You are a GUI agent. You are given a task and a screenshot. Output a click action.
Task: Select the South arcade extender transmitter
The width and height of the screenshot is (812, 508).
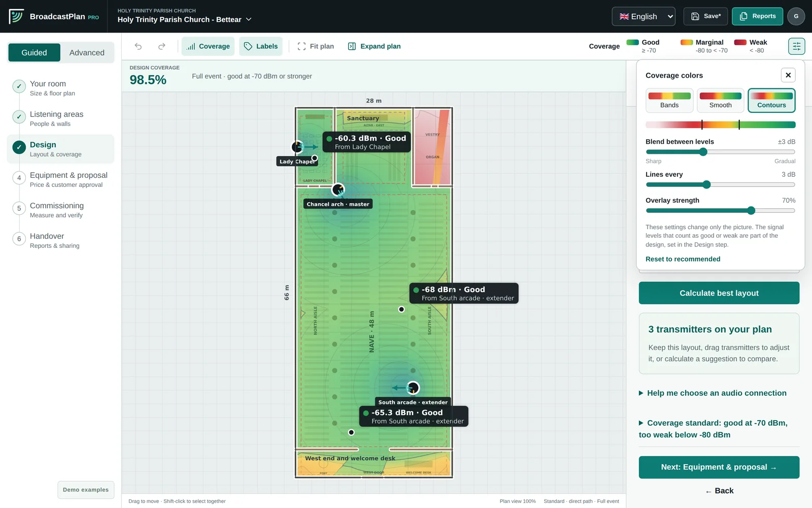[x=413, y=388]
